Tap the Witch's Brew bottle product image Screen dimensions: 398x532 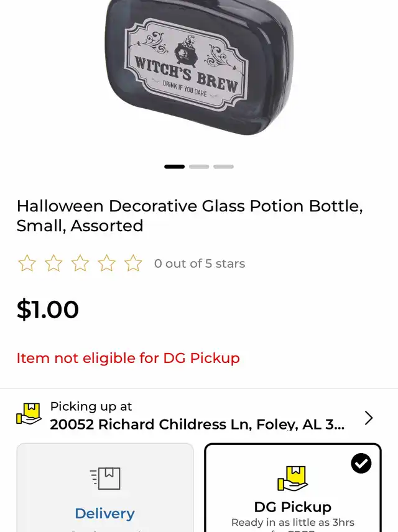[198, 68]
